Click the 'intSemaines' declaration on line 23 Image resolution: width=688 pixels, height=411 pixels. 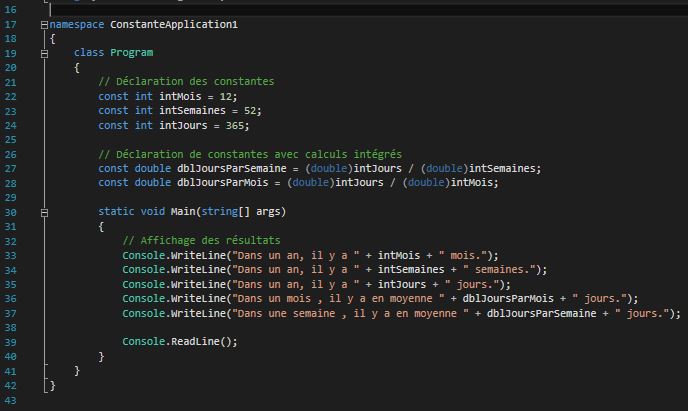tap(192, 111)
